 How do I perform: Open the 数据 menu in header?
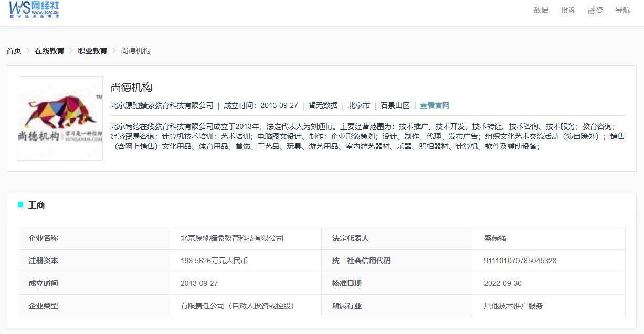tap(541, 10)
